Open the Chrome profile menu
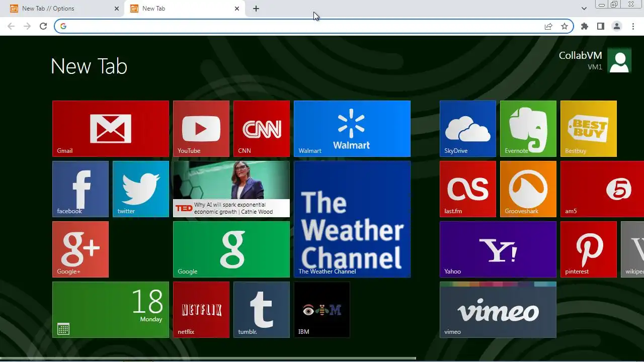644x362 pixels. tap(617, 26)
